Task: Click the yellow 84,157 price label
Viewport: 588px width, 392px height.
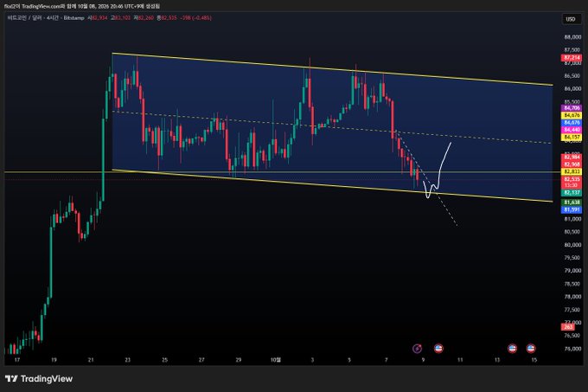Action: [x=572, y=138]
